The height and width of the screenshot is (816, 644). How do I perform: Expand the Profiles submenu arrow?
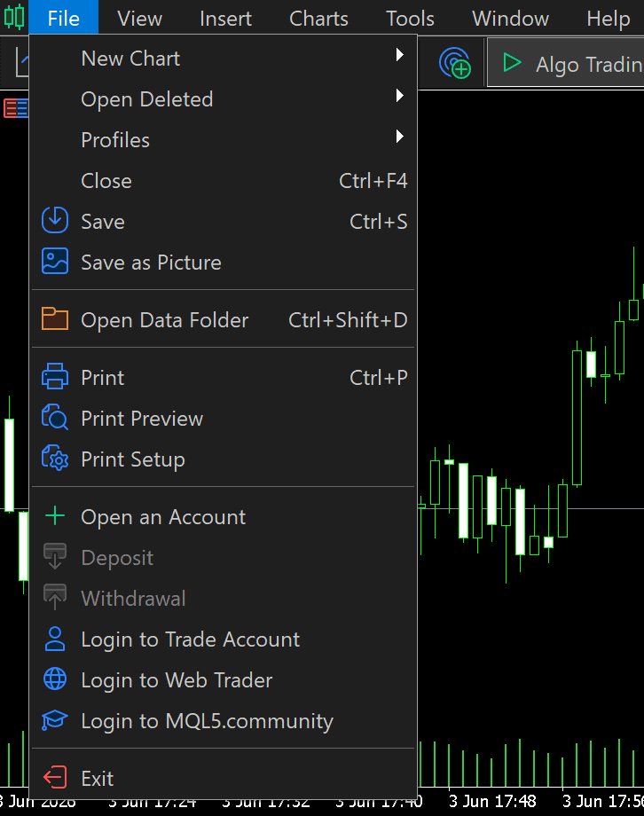pyautogui.click(x=399, y=137)
